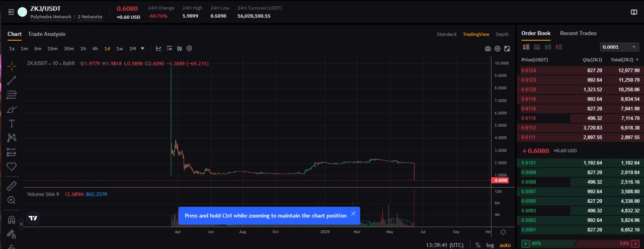Screen dimensions: 644x249
Task: Select the trend line drawing tool
Action: 12,80
